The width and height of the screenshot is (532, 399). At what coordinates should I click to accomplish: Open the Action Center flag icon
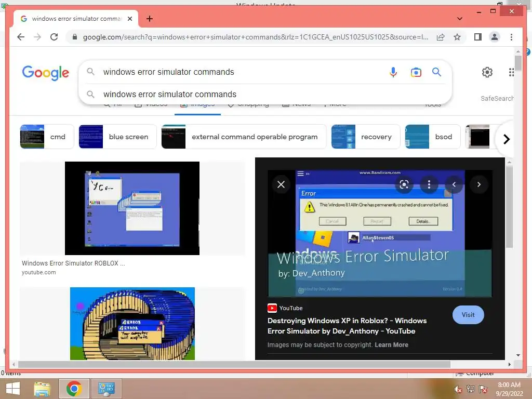coord(483,389)
